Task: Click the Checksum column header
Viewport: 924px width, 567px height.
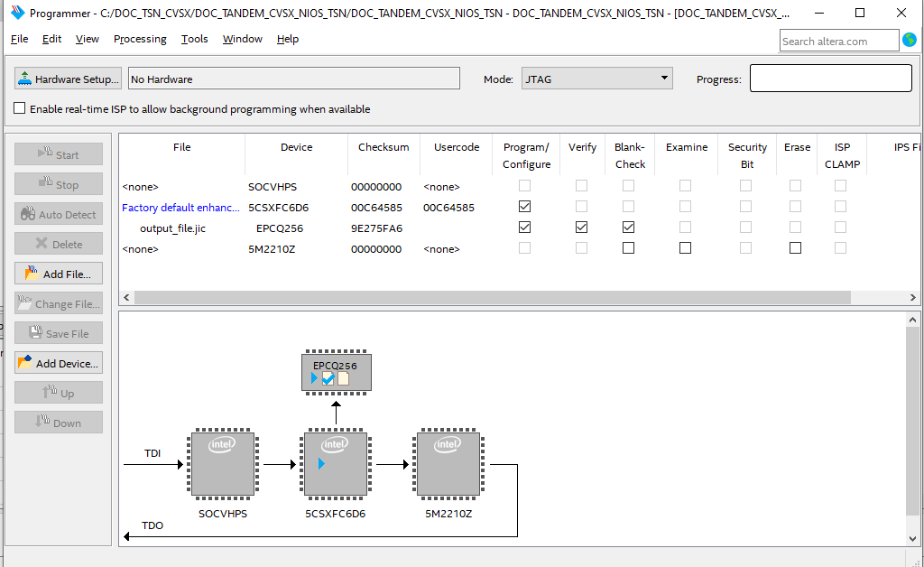Action: coord(383,147)
